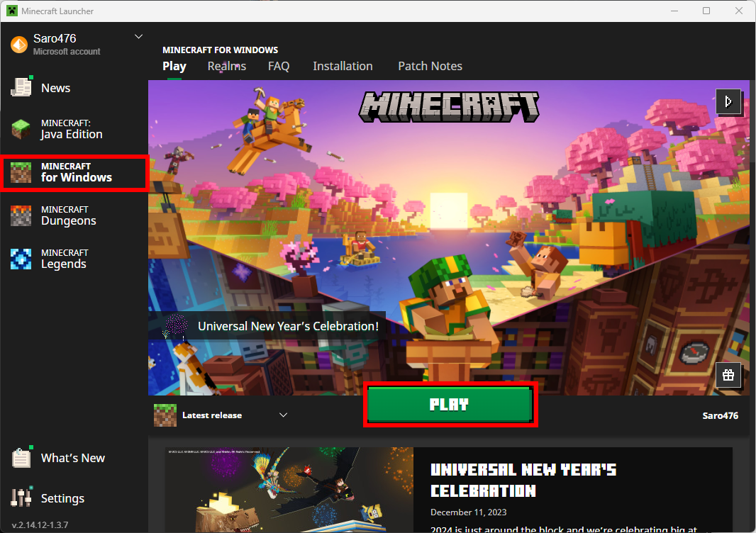756x533 pixels.
Task: Select Minecraft Dungeons label in sidebar
Action: [x=69, y=216]
